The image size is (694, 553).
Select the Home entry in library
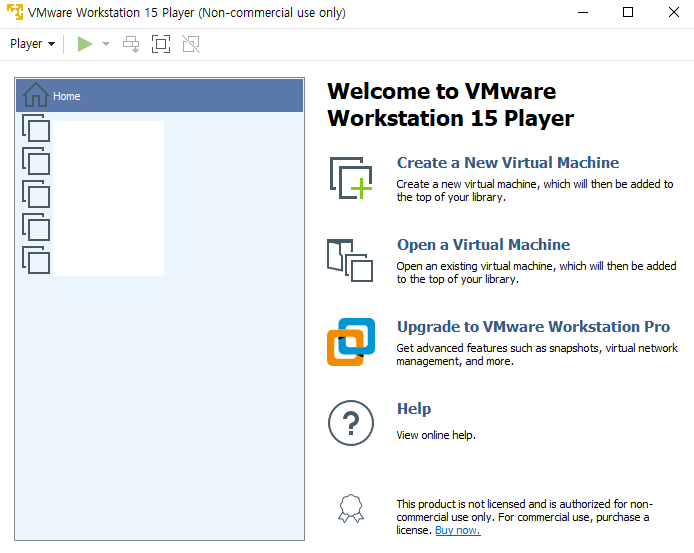[160, 96]
